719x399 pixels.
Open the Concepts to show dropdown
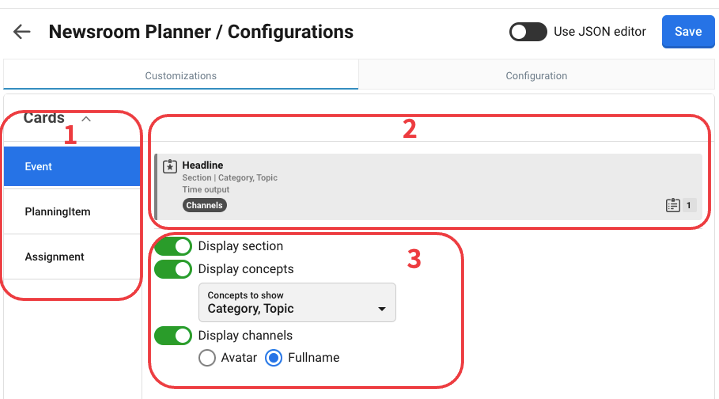point(297,302)
